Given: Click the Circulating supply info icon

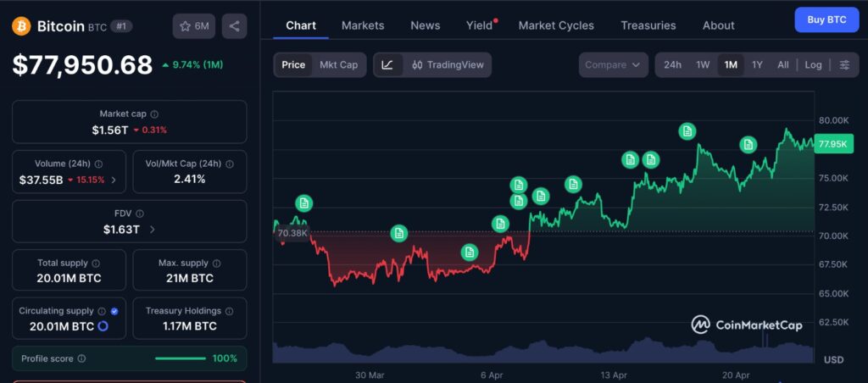Looking at the screenshot, I should point(103,311).
